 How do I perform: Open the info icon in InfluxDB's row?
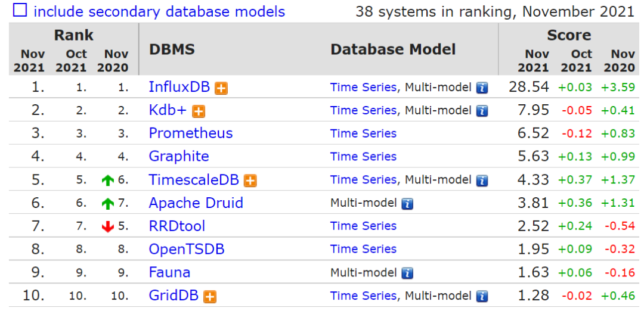click(482, 88)
